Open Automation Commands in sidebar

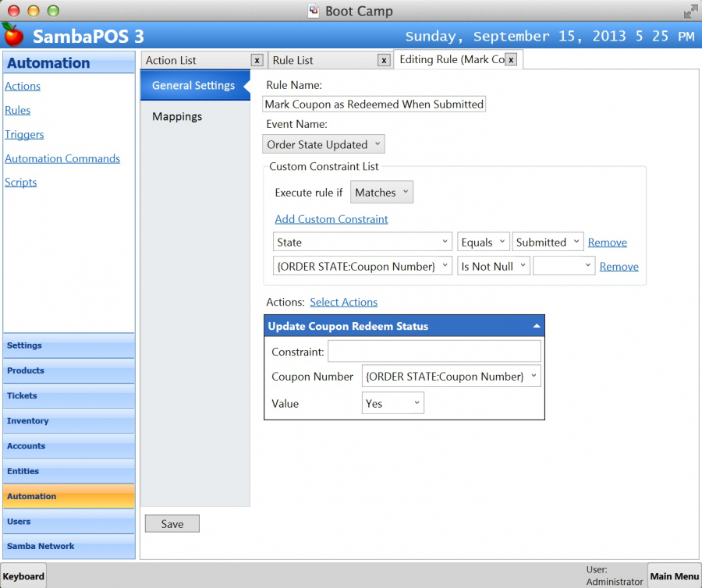62,158
